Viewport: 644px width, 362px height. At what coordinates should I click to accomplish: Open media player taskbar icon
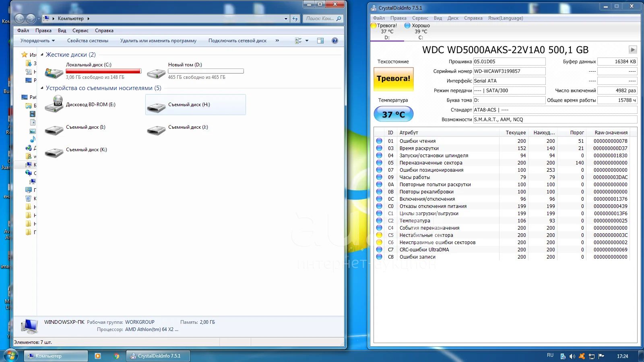pyautogui.click(x=97, y=356)
